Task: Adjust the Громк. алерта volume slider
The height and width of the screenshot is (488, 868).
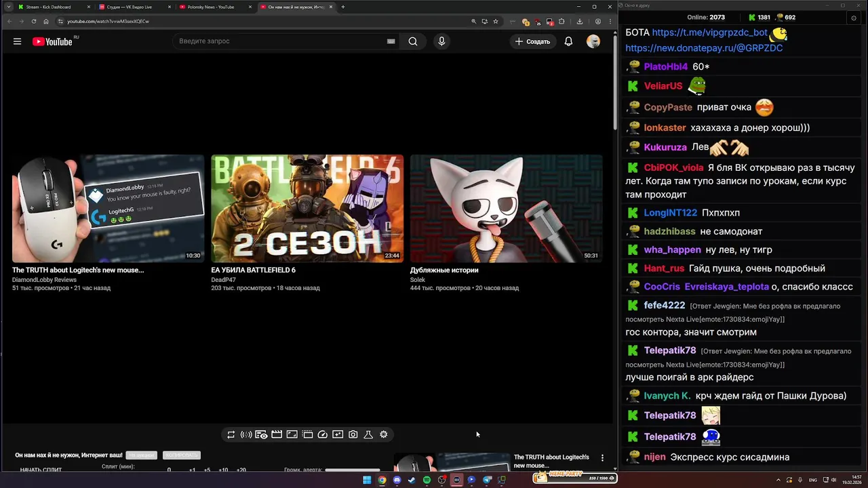Action: 353,470
